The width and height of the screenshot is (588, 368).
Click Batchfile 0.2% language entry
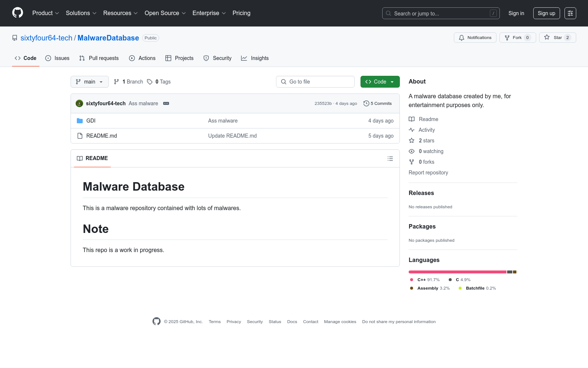coord(477,288)
